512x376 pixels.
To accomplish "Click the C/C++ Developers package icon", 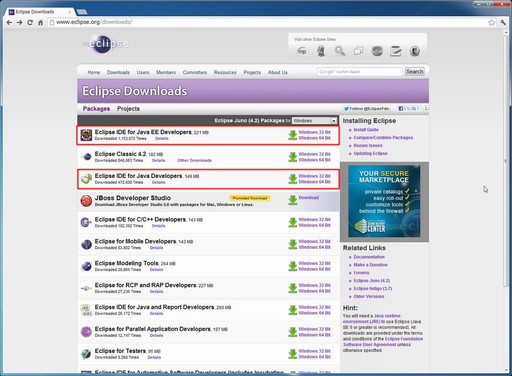I will [x=86, y=222].
